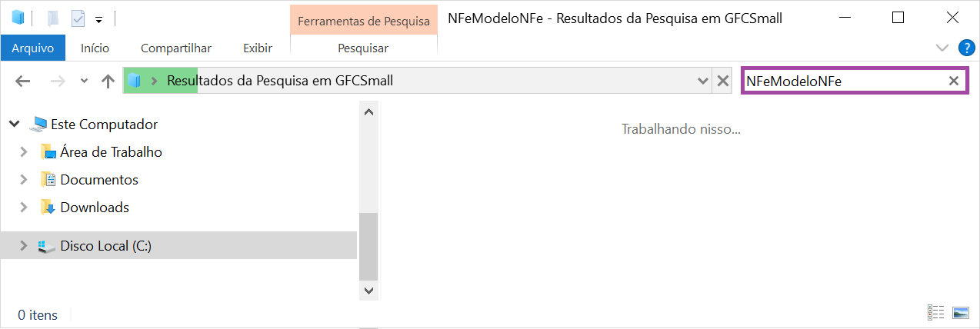
Task: Go up one folder level arrow
Action: click(x=108, y=81)
